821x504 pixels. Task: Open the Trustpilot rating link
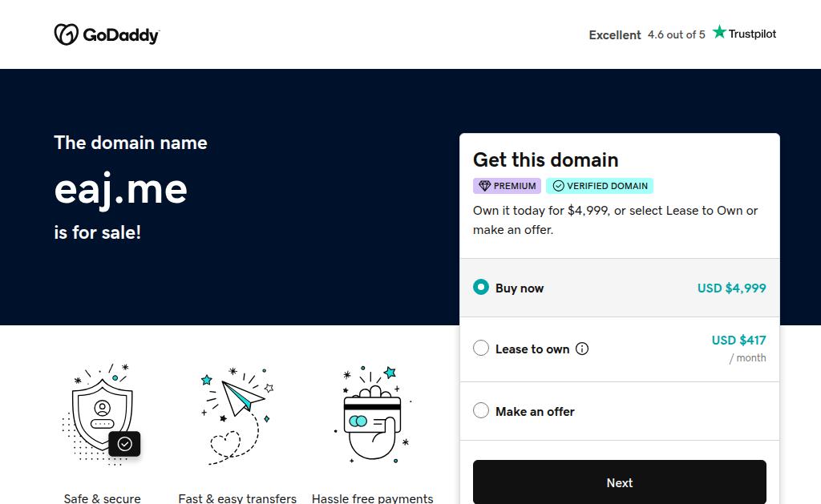682,34
